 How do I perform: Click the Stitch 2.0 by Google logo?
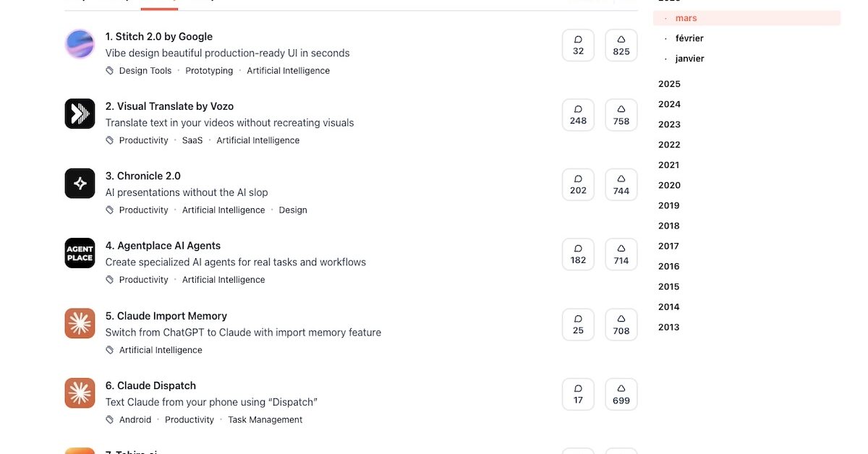[x=80, y=44]
